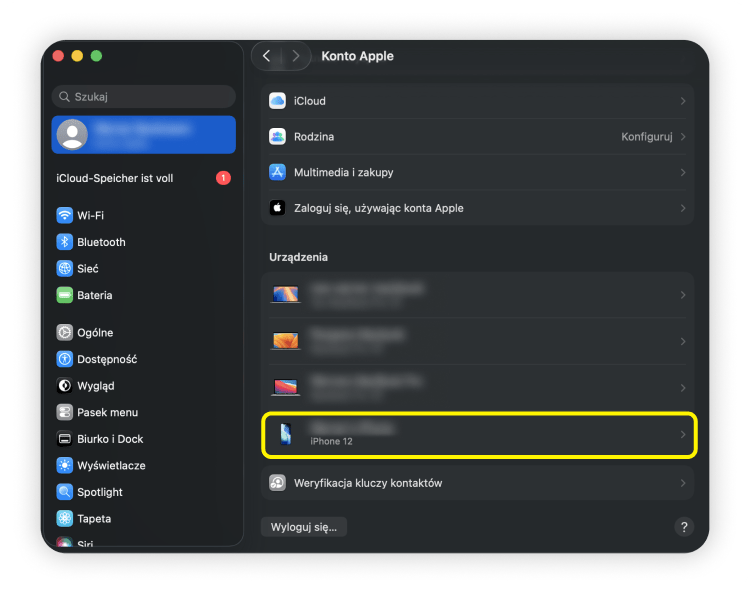
Task: Select Spotlight label in sidebar
Action: tap(100, 492)
